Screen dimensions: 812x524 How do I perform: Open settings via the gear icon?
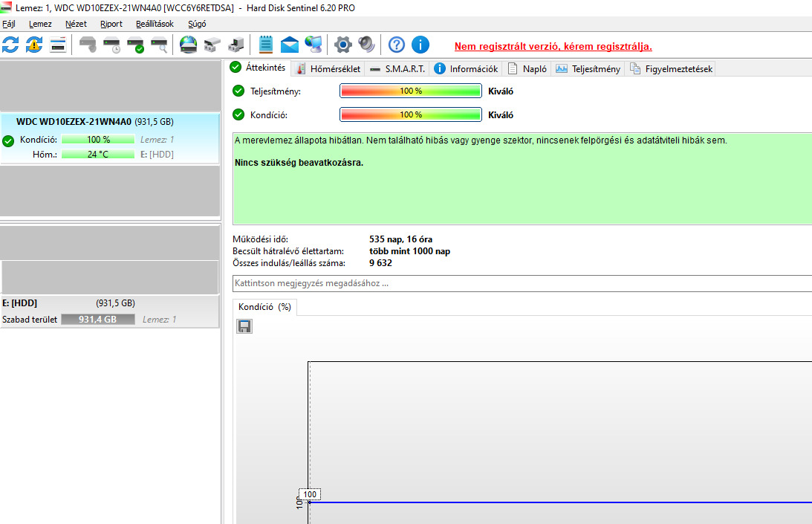[342, 45]
